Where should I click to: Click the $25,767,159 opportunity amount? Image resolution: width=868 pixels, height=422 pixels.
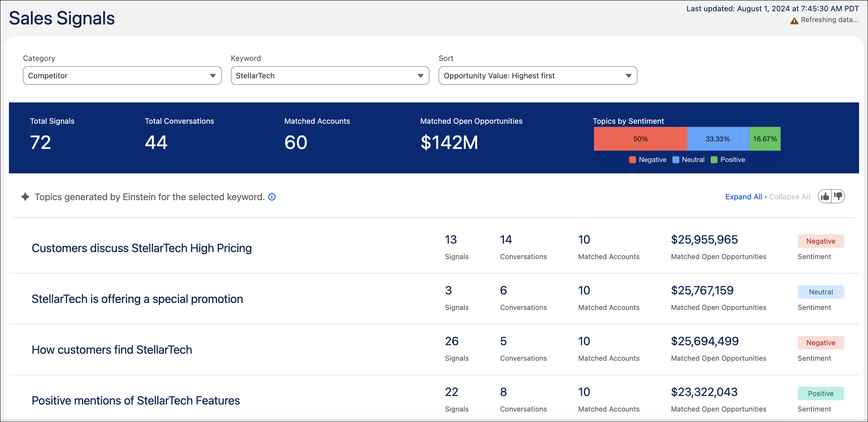click(x=702, y=291)
